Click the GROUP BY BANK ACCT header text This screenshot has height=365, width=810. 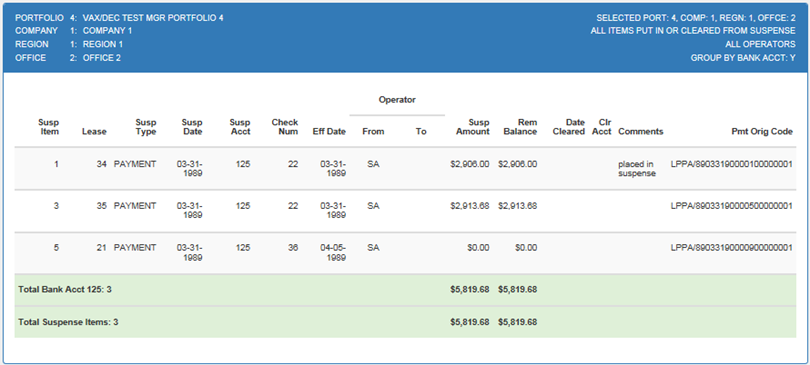(743, 58)
